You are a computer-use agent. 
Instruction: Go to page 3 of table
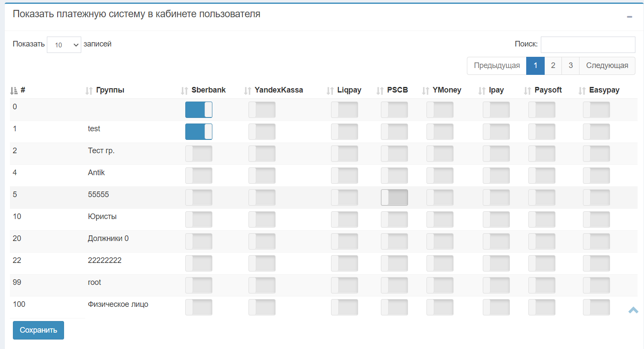coord(570,66)
